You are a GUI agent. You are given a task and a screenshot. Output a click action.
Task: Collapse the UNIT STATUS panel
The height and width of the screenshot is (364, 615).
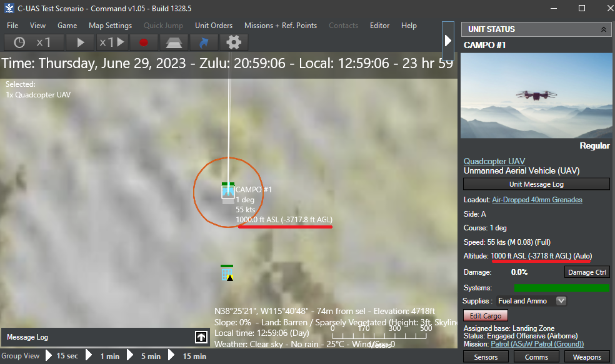[x=604, y=29]
